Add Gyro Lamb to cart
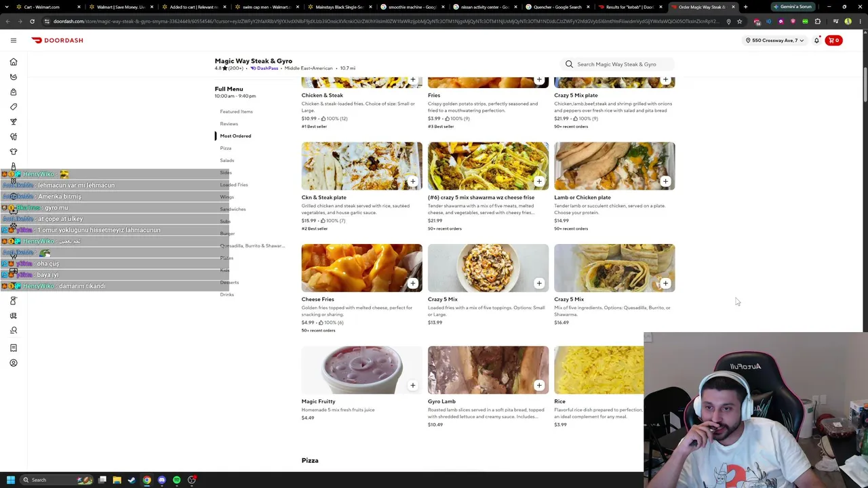This screenshot has height=488, width=868. click(x=539, y=385)
